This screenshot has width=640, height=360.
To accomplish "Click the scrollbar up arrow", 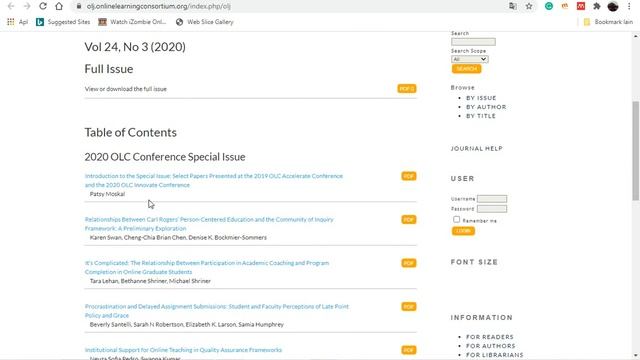I will [636, 36].
